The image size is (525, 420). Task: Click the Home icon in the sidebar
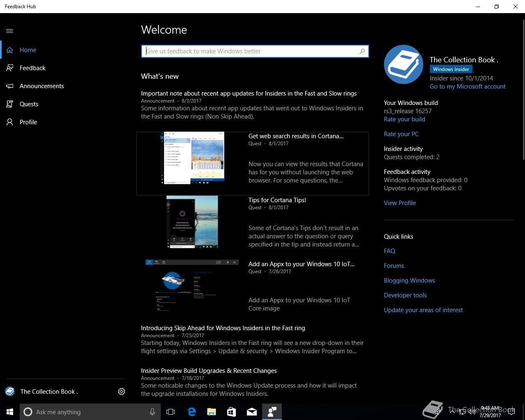(x=10, y=50)
